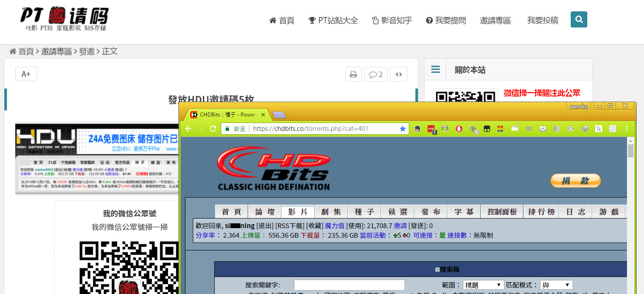The image size is (644, 294).
Task: Click the green secure lock icon in address bar
Action: tap(227, 129)
